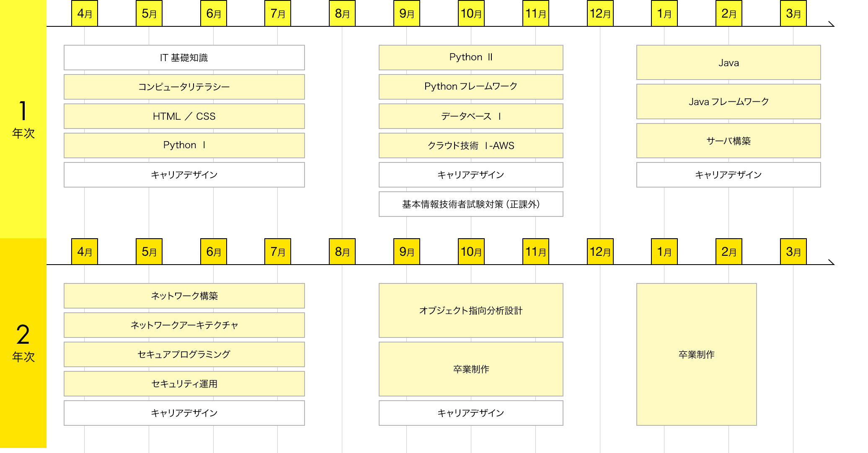Click the ネットワーク構築 course box

pyautogui.click(x=184, y=296)
